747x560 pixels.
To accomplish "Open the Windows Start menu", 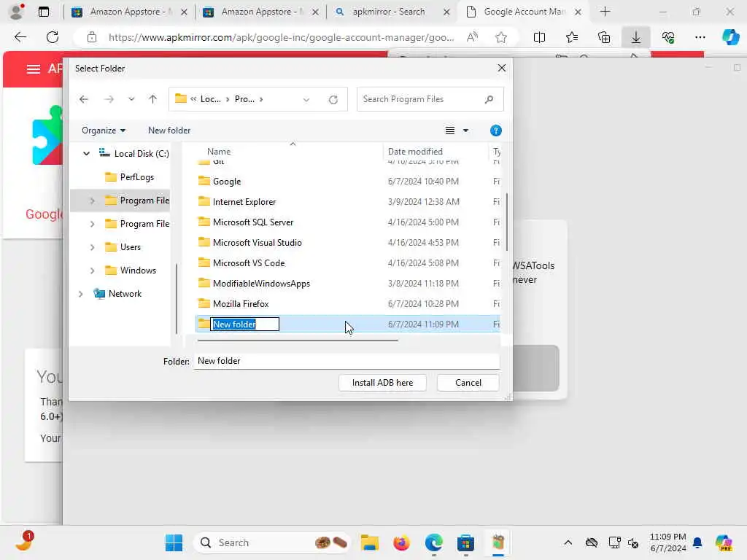I will [174, 542].
